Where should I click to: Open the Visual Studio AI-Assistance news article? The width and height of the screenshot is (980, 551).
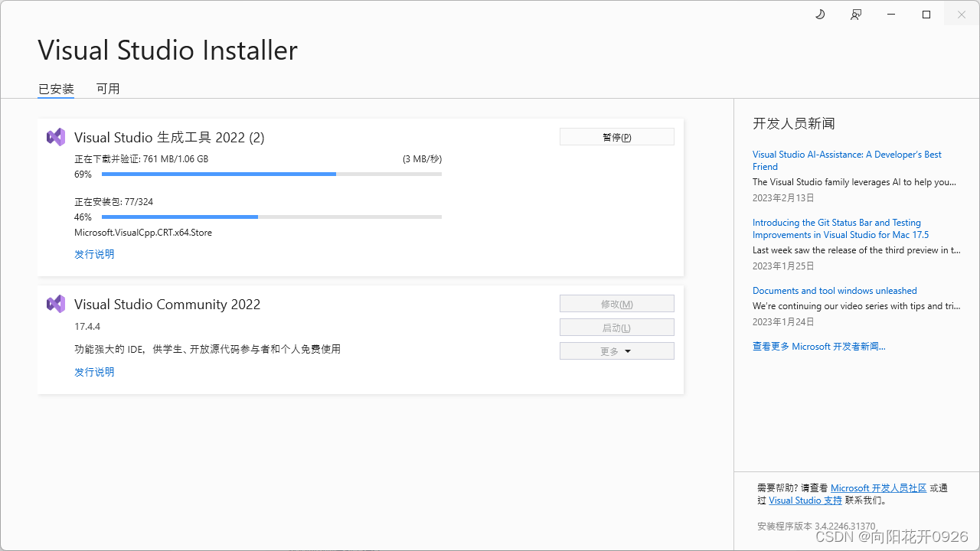pyautogui.click(x=846, y=160)
